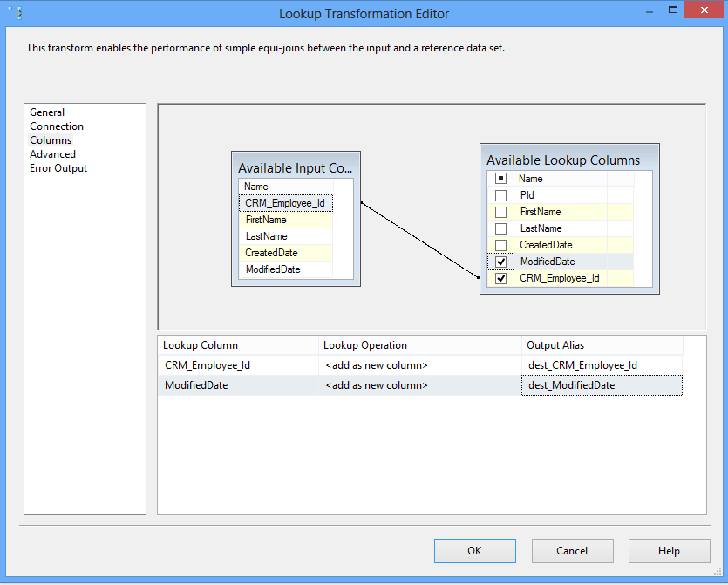Click the LastName name in lookup columns

560,229
